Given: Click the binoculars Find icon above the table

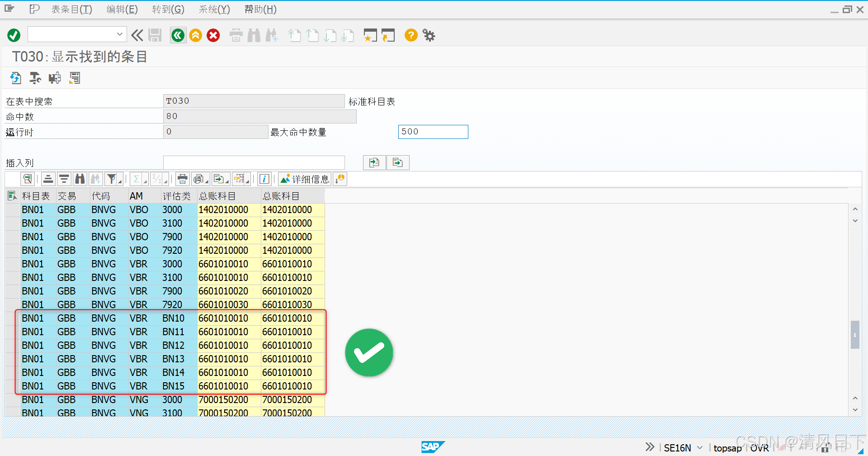Looking at the screenshot, I should pos(80,179).
